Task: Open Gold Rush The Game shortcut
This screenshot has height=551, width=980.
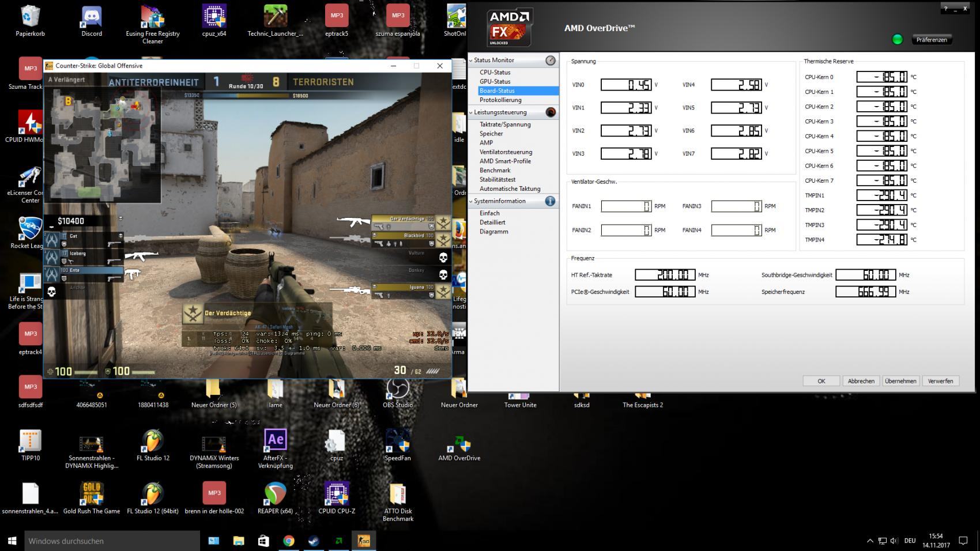Action: coord(92,499)
